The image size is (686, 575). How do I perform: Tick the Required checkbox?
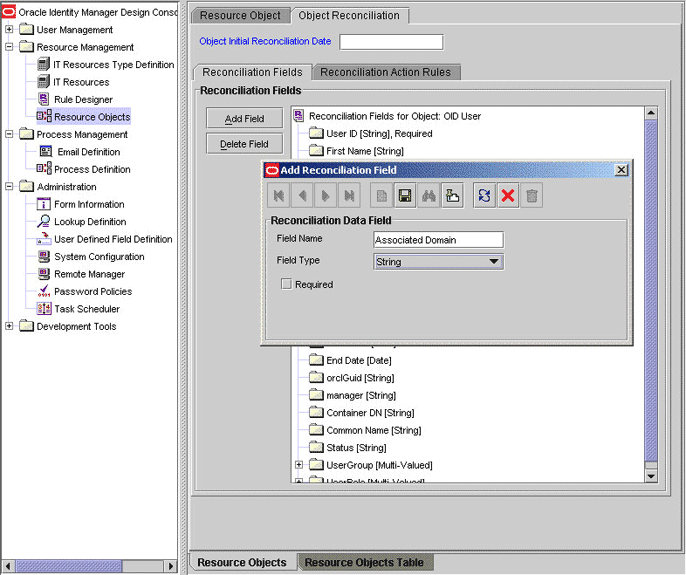tap(286, 284)
